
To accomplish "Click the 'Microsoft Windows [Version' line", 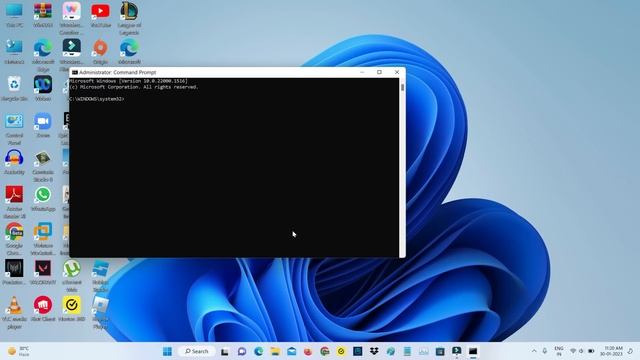I will (129, 81).
